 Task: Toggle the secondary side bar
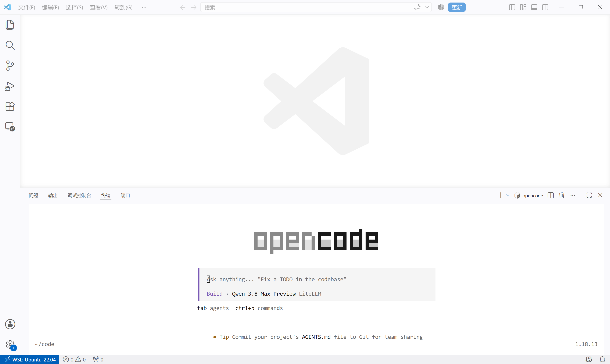point(545,7)
